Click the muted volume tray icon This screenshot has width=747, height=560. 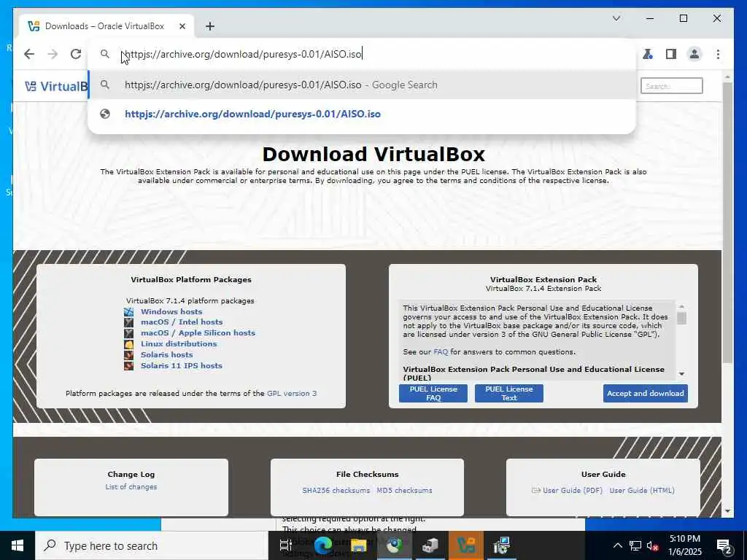pos(653,545)
